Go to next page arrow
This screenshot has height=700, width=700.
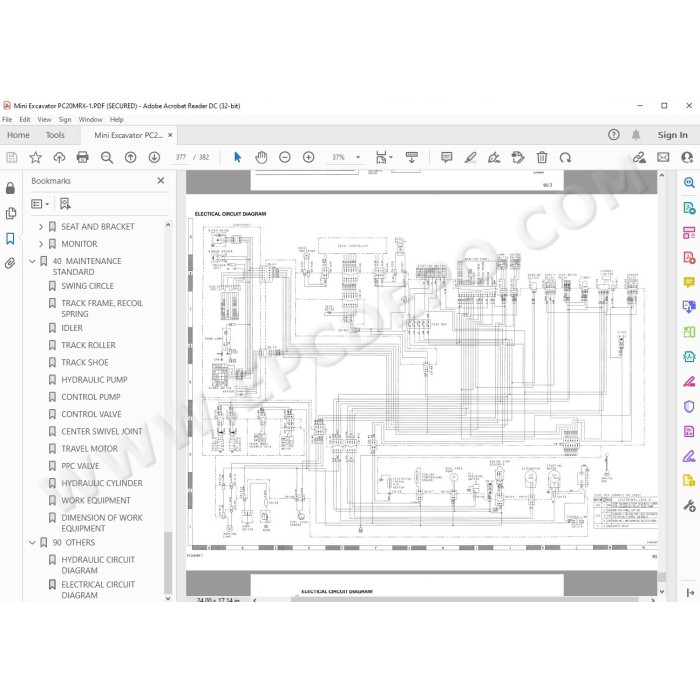click(154, 157)
